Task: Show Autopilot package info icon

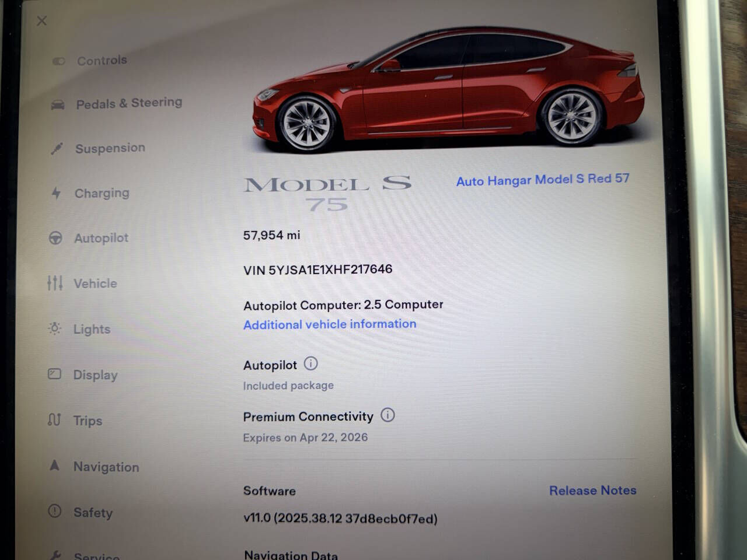Action: coord(311,363)
